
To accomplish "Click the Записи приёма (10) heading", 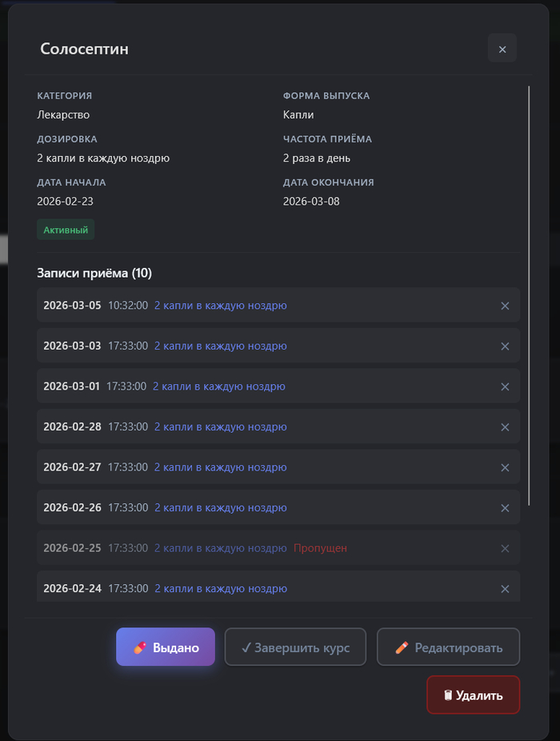I will tap(94, 273).
